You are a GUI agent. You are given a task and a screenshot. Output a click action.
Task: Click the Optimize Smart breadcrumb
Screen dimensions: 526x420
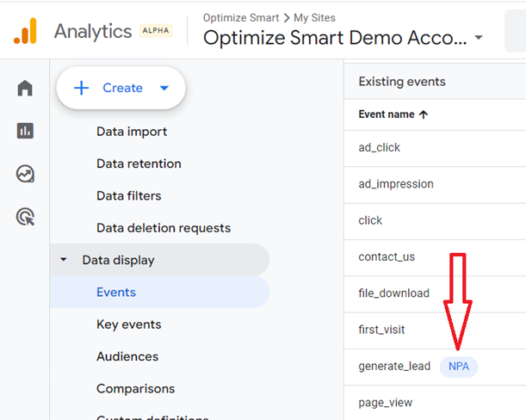[241, 18]
